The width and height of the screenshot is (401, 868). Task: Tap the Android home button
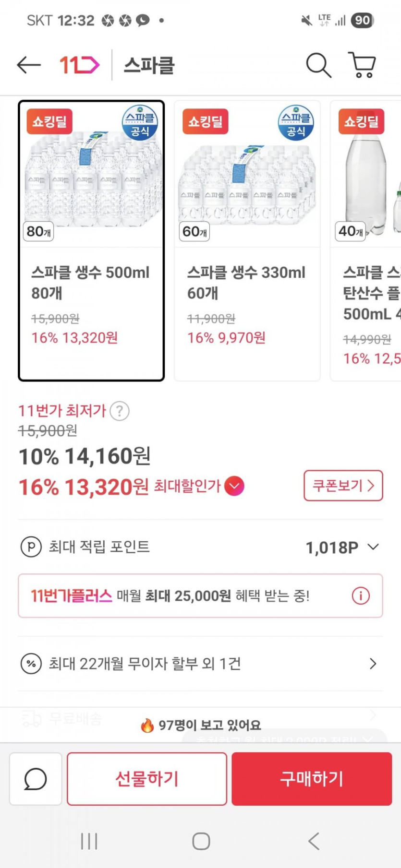point(201,841)
